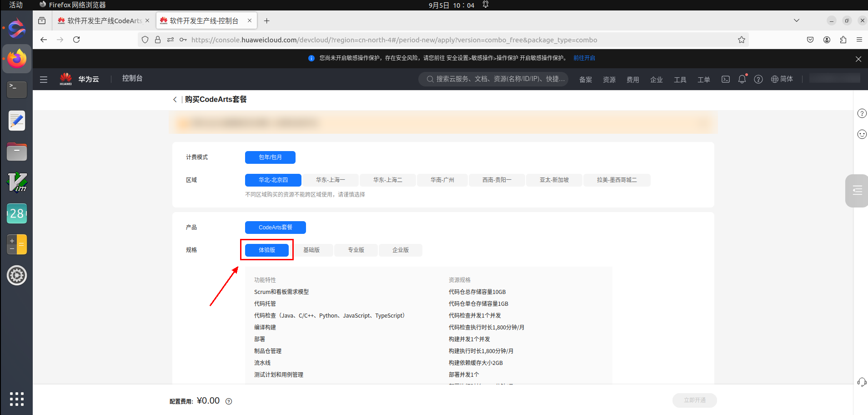Viewport: 868px width, 415px height.
Task: Click the browser back arrow
Action: tap(44, 40)
